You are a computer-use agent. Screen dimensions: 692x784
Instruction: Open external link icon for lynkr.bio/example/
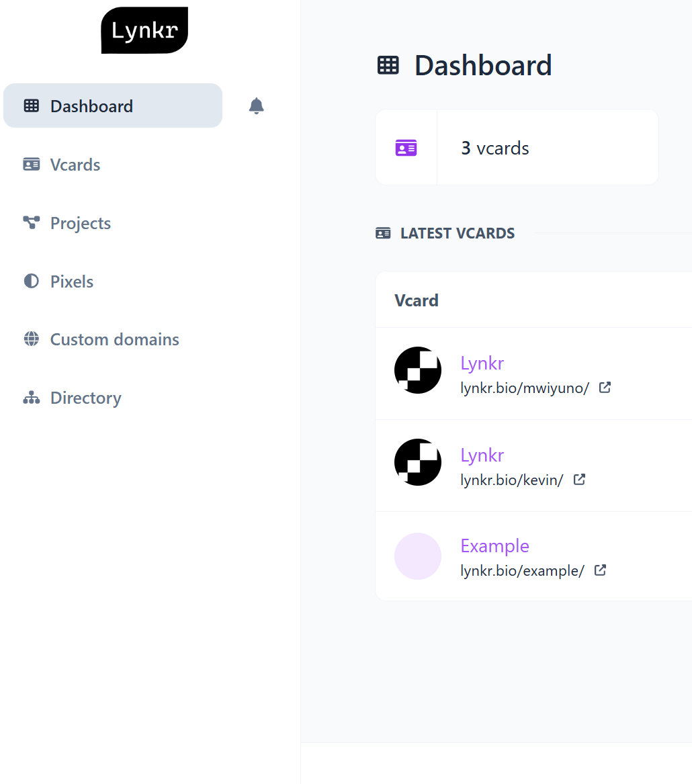(600, 570)
